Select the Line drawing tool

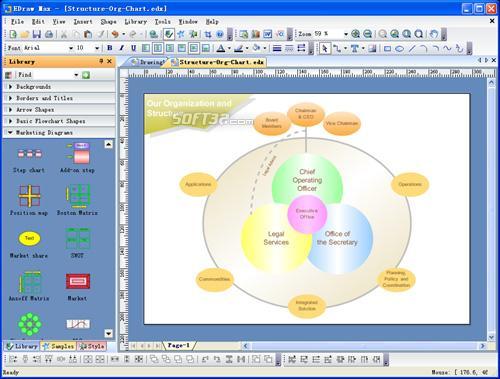tap(412, 49)
